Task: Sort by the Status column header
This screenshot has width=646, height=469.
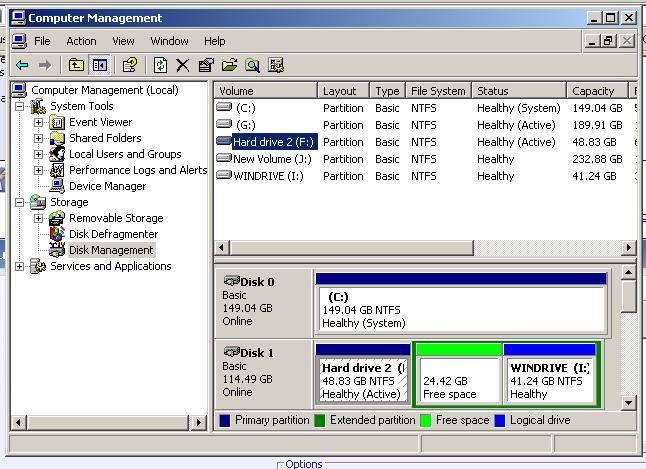Action: click(x=519, y=91)
